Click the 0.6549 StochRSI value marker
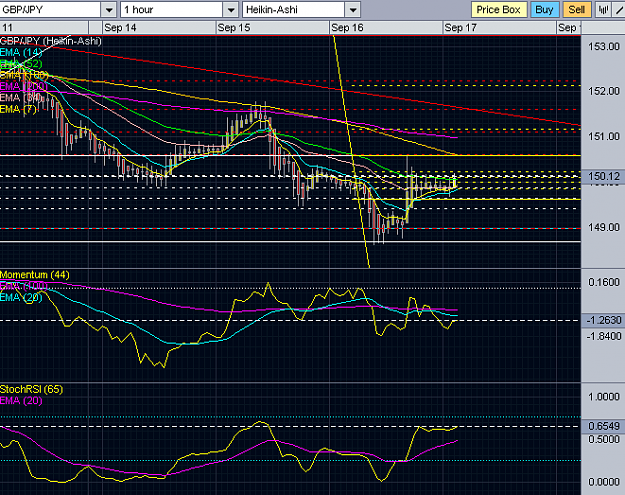The image size is (625, 495). 603,426
